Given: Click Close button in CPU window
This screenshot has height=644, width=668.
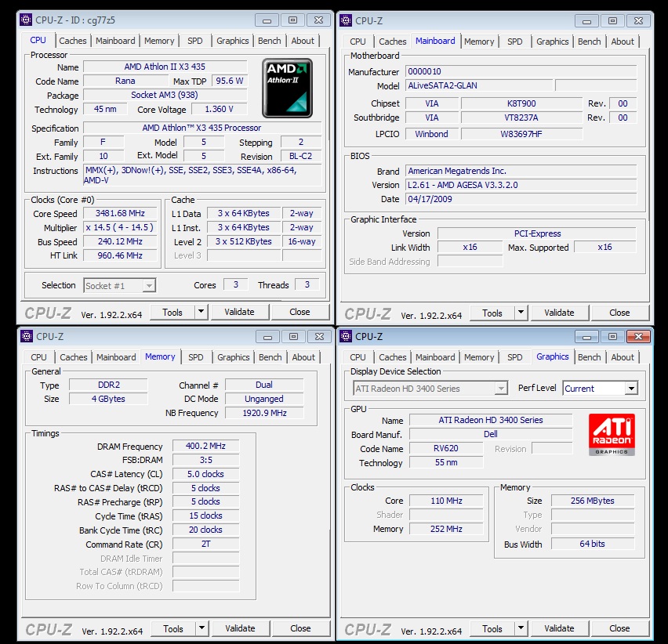Looking at the screenshot, I should [x=300, y=312].
